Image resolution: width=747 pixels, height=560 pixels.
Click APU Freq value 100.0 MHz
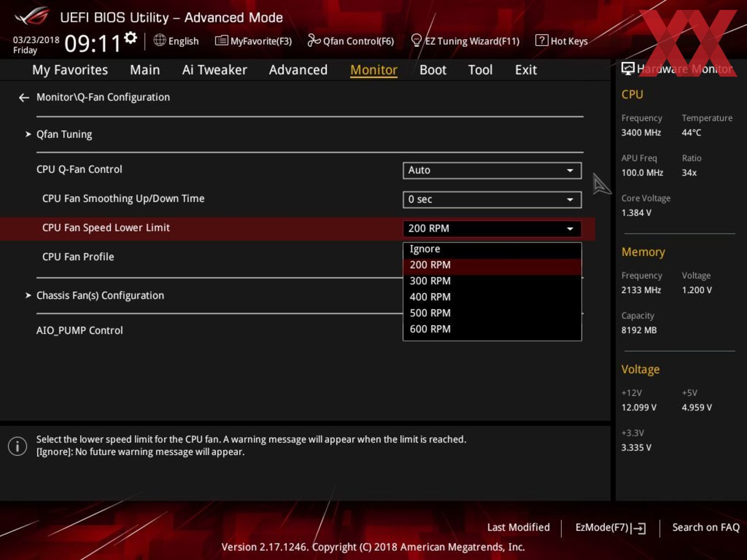(x=642, y=173)
